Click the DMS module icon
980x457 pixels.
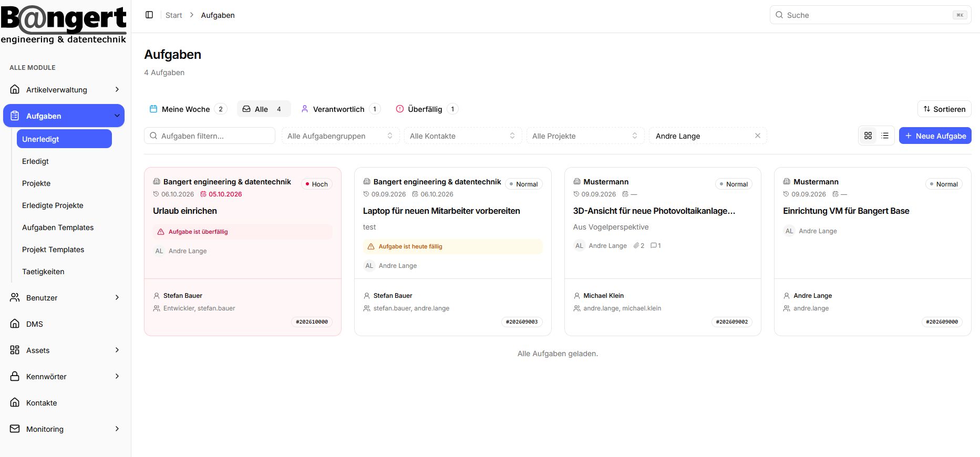point(15,324)
